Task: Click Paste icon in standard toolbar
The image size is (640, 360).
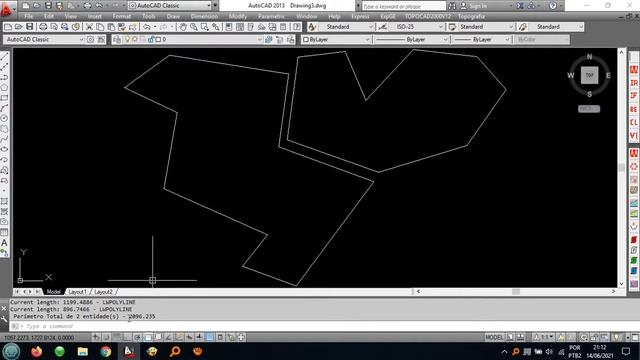Action: [x=111, y=27]
